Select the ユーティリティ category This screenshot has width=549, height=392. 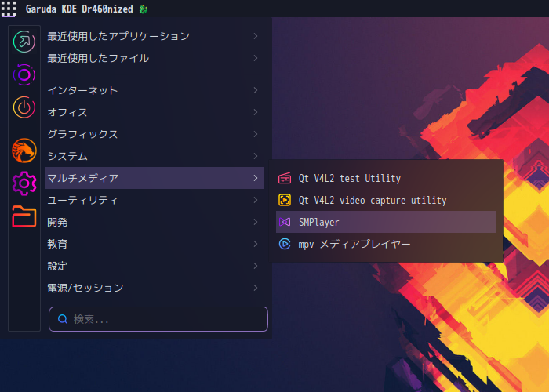tap(155, 200)
